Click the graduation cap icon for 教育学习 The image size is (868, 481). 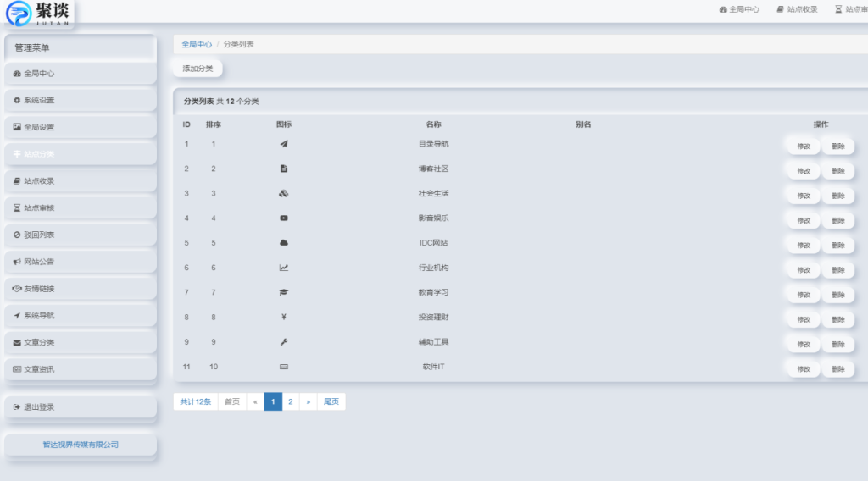[284, 292]
